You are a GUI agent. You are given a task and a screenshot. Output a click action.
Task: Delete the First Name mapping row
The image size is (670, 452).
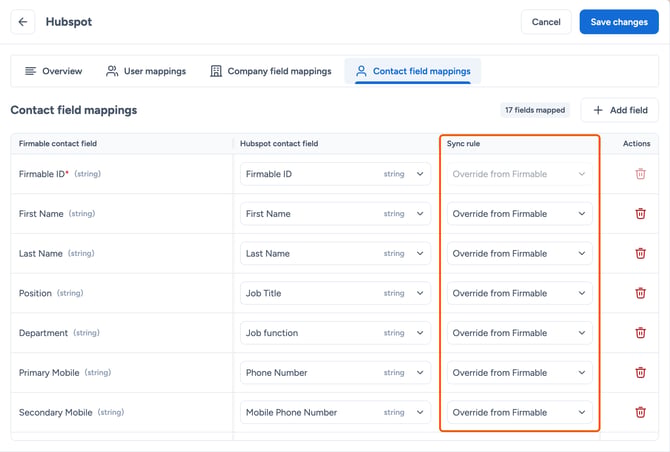coord(640,214)
